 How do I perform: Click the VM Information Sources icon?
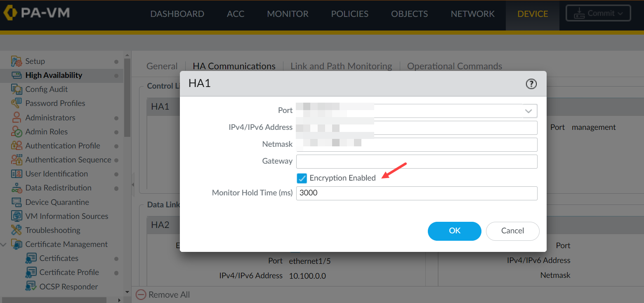pyautogui.click(x=17, y=216)
